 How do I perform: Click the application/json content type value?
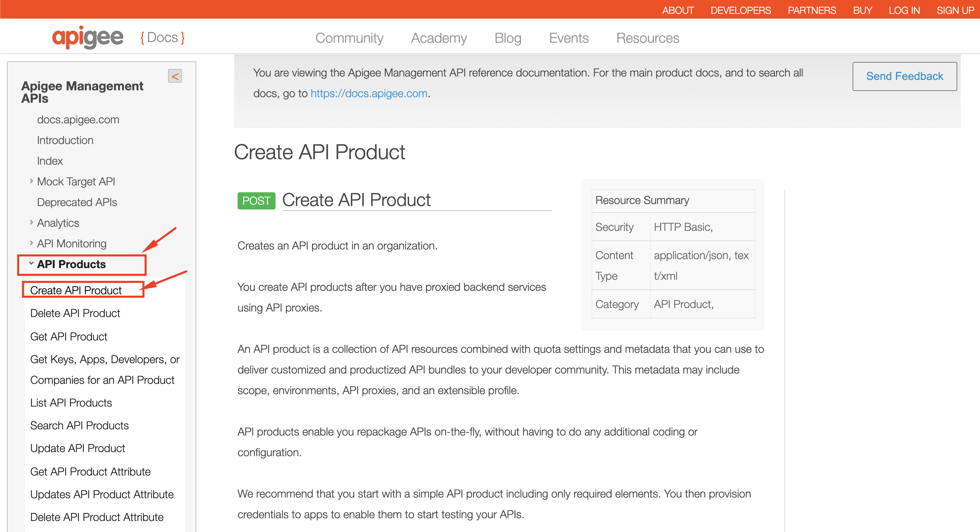[701, 265]
